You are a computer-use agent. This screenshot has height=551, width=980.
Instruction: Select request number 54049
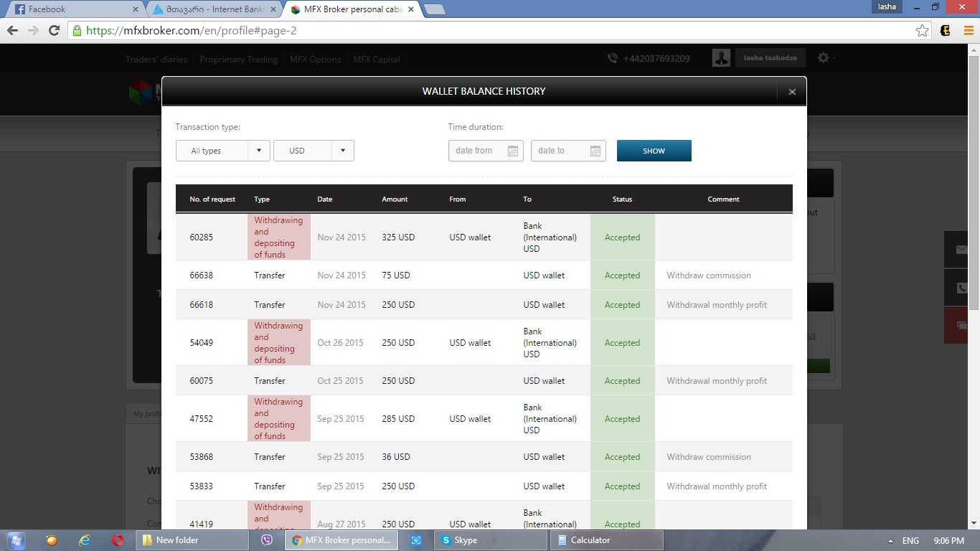202,343
